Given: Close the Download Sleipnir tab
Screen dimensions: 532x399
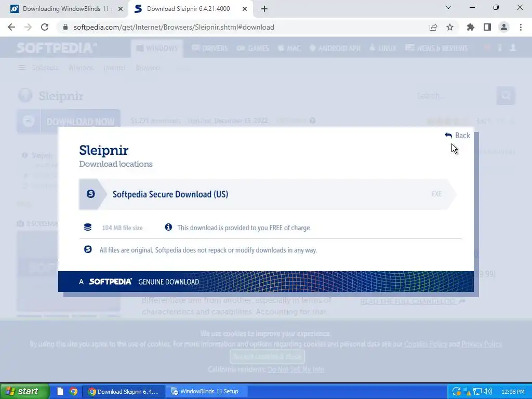Looking at the screenshot, I should (245, 9).
